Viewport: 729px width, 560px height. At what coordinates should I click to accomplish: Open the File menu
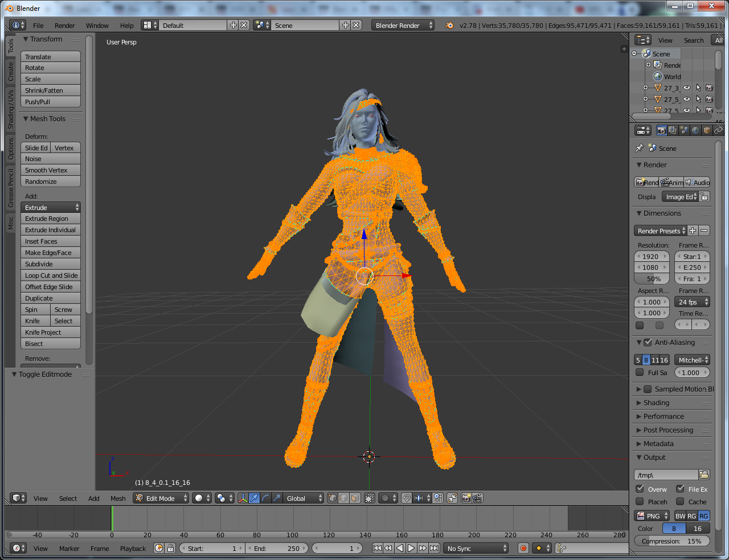(38, 25)
